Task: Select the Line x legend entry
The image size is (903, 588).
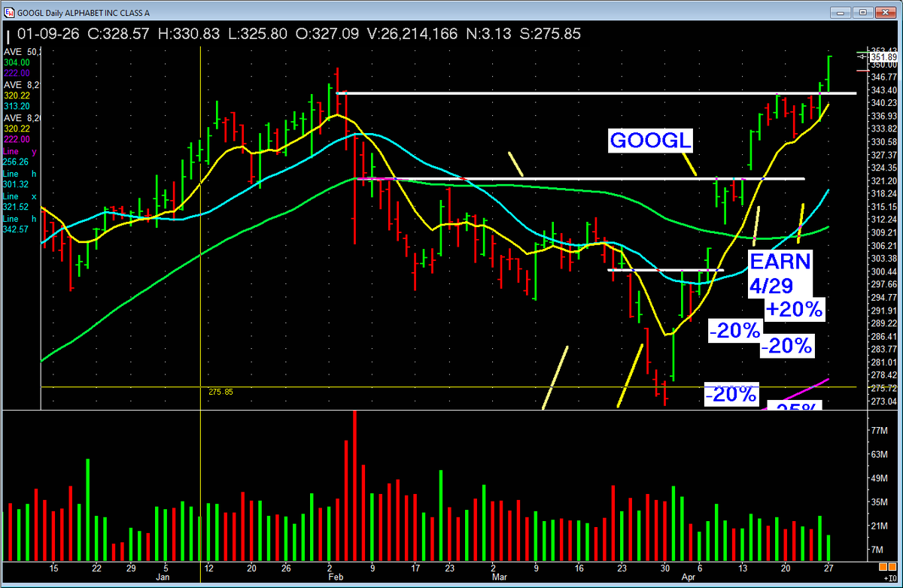Action: pos(20,195)
